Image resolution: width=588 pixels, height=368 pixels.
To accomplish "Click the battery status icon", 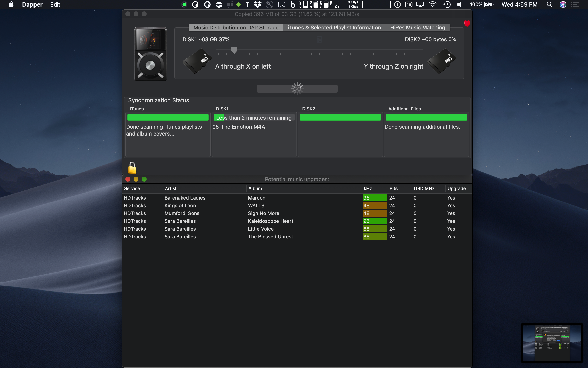I will 489,4.
